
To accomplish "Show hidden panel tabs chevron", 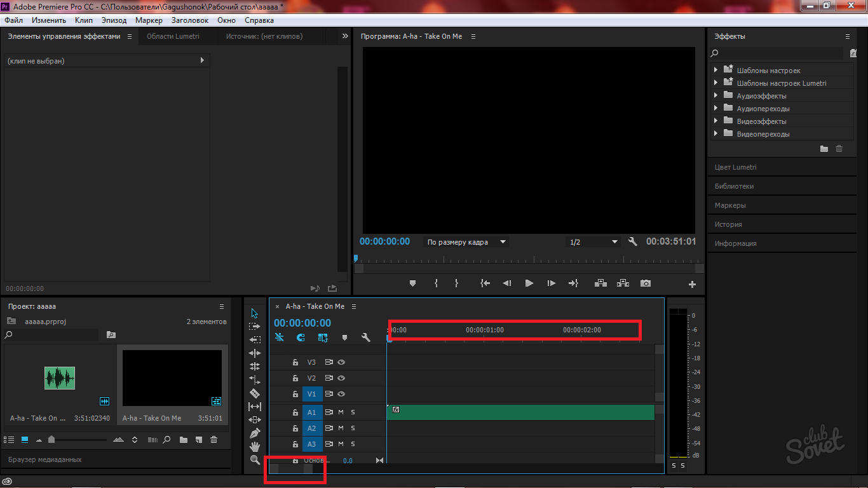I will click(x=345, y=36).
